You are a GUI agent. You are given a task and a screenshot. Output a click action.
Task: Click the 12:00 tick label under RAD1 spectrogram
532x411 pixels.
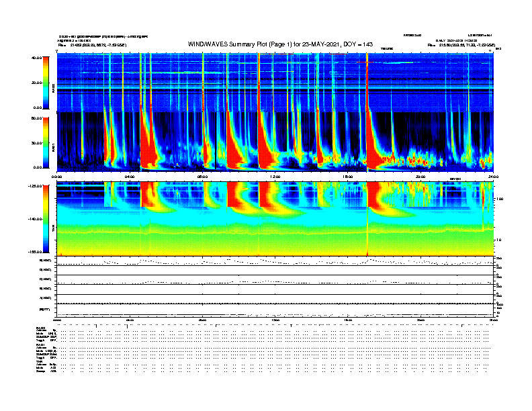[x=275, y=177]
